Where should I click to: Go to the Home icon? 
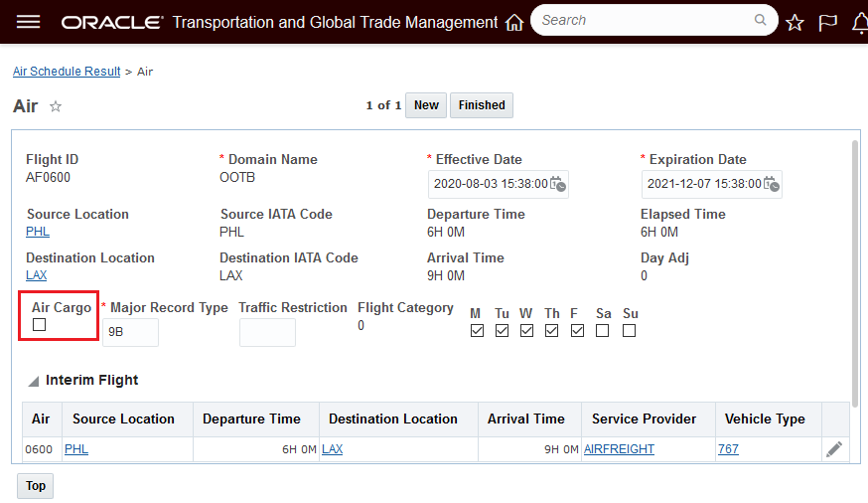(513, 22)
